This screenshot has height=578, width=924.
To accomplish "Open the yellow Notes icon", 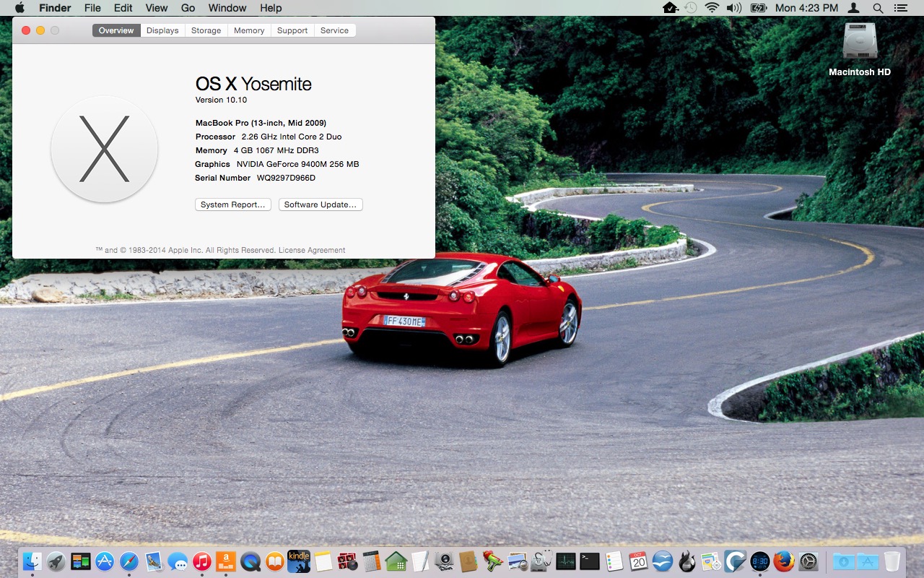I will pos(323,561).
